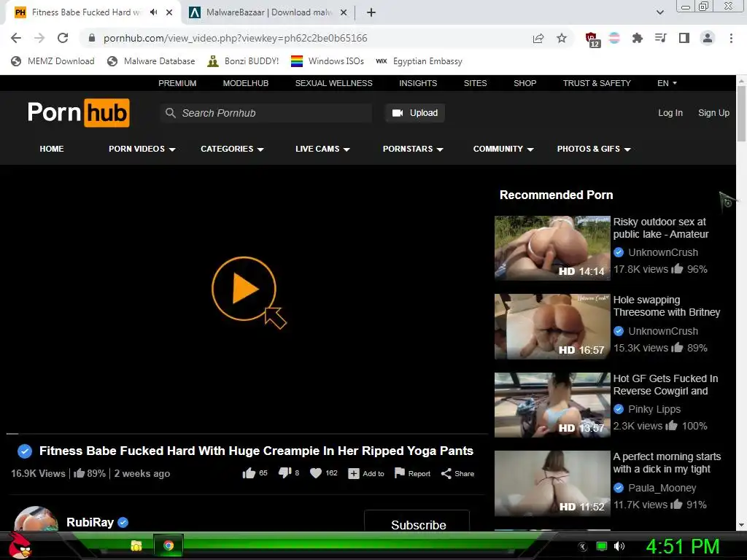Open the folder icon on taskbar
This screenshot has width=747, height=560.
click(x=136, y=545)
